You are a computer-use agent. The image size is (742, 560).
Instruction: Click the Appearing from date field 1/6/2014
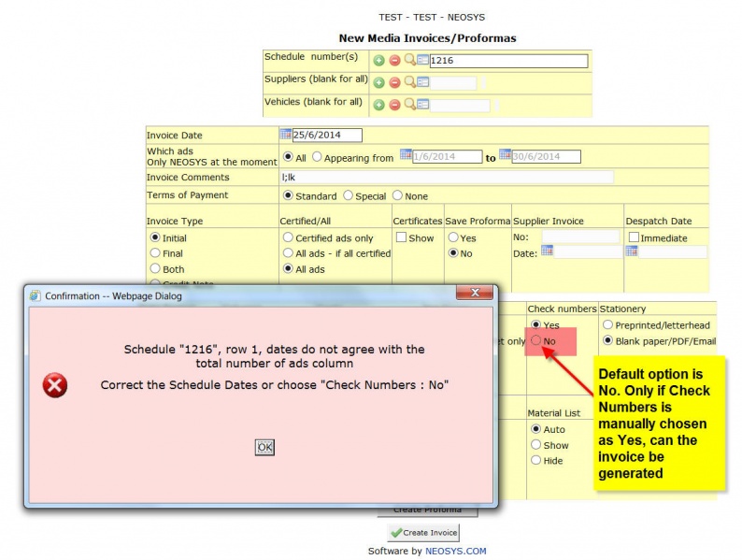(448, 157)
